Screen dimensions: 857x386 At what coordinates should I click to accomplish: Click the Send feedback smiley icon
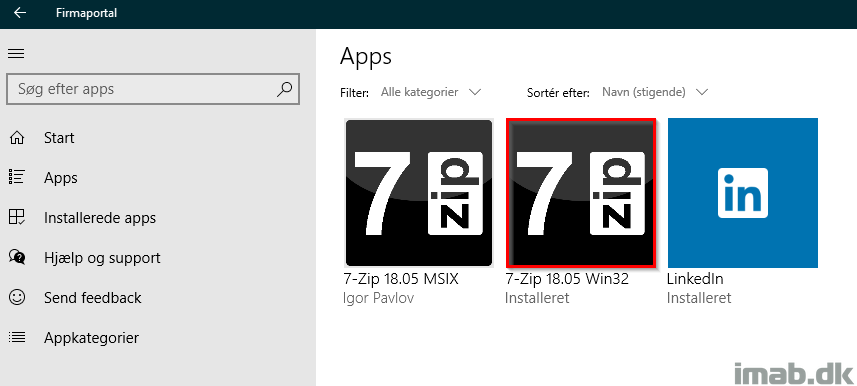tap(17, 297)
